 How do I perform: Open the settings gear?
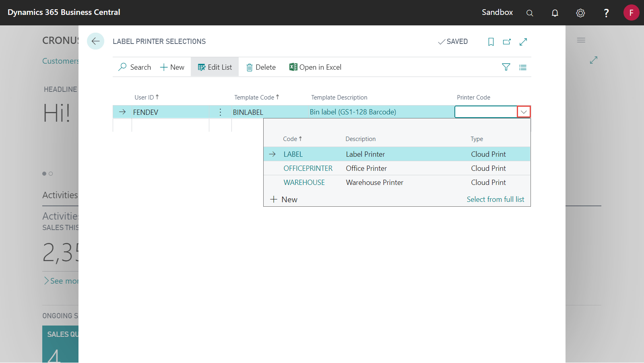click(580, 13)
